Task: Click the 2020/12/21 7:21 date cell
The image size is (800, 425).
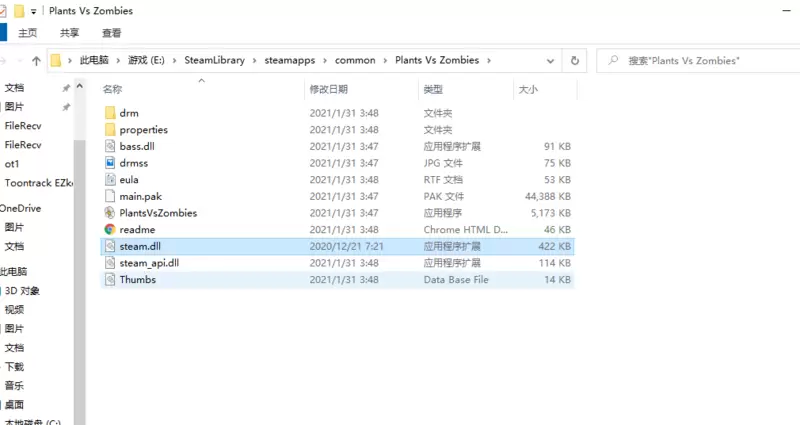Action: [346, 246]
